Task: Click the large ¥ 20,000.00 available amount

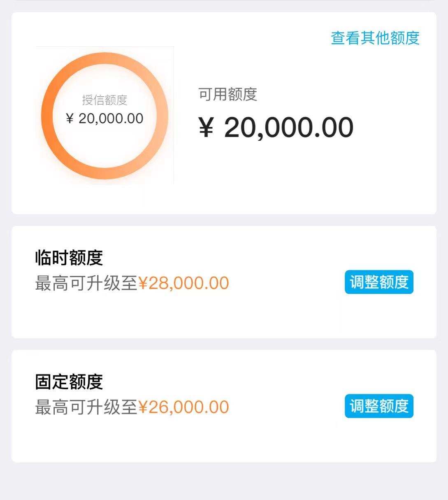Action: point(276,127)
